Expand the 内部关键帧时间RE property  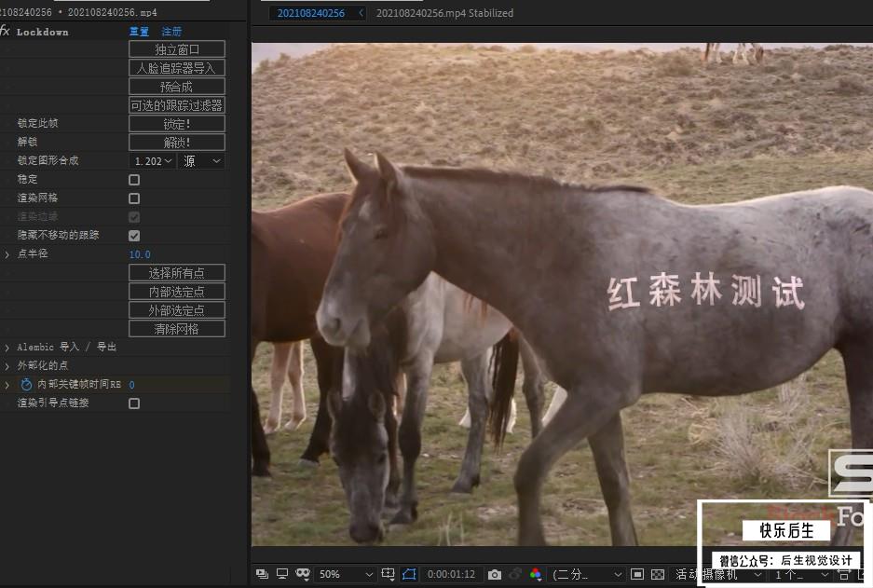pos(7,384)
